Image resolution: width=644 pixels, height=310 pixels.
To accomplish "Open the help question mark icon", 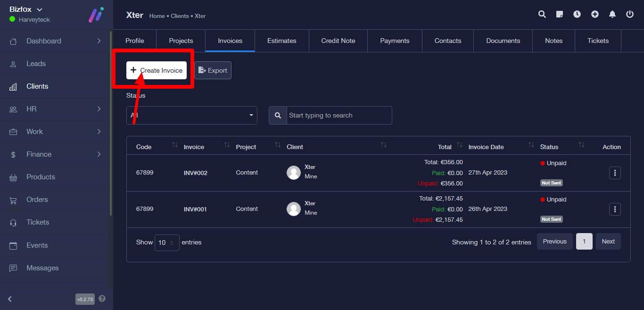I will (102, 299).
